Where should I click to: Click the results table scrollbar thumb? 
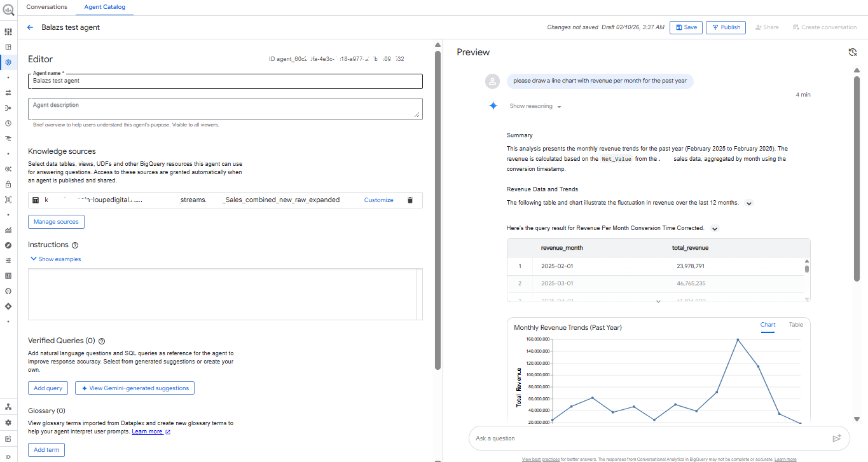coord(807,268)
